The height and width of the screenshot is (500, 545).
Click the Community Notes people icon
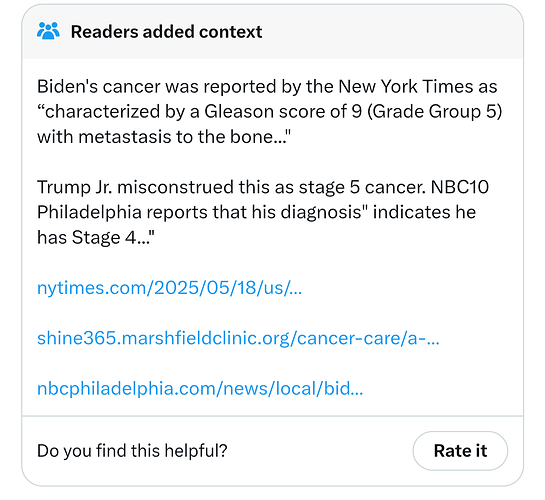coord(48,31)
